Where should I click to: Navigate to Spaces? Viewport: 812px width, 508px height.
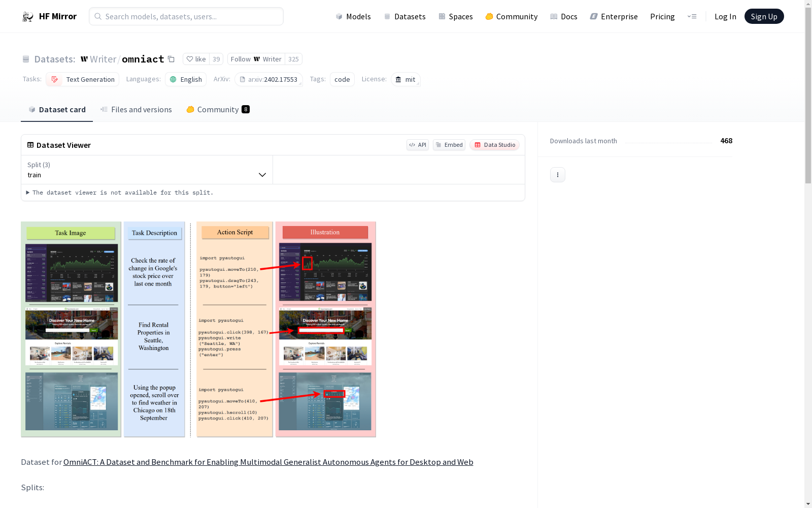click(x=456, y=16)
